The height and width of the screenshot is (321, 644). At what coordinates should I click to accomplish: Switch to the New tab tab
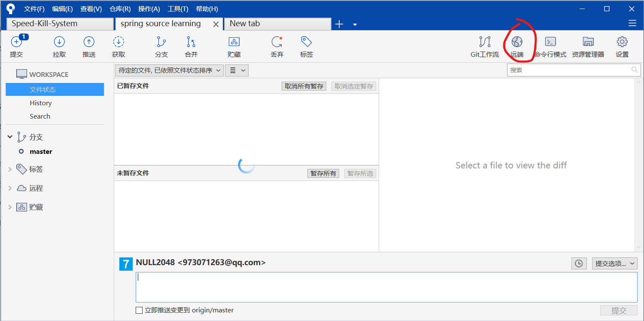(x=277, y=24)
